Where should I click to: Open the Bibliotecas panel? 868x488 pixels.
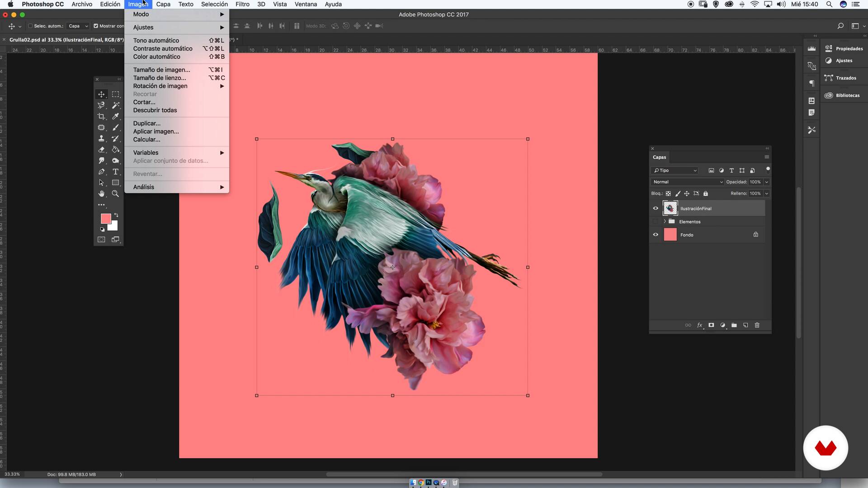pos(842,95)
